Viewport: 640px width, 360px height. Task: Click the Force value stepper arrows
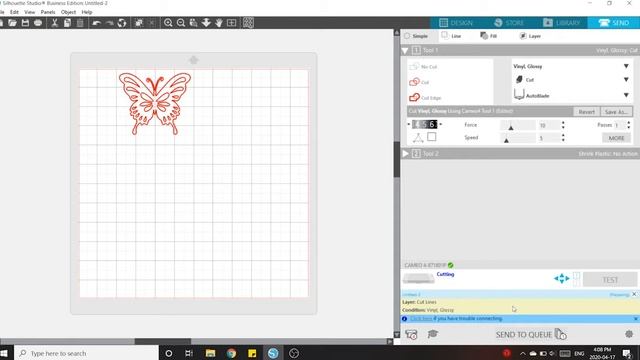563,125
